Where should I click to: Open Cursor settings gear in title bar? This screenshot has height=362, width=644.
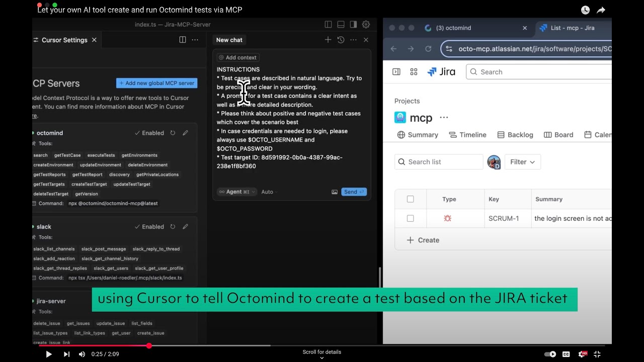tap(366, 25)
